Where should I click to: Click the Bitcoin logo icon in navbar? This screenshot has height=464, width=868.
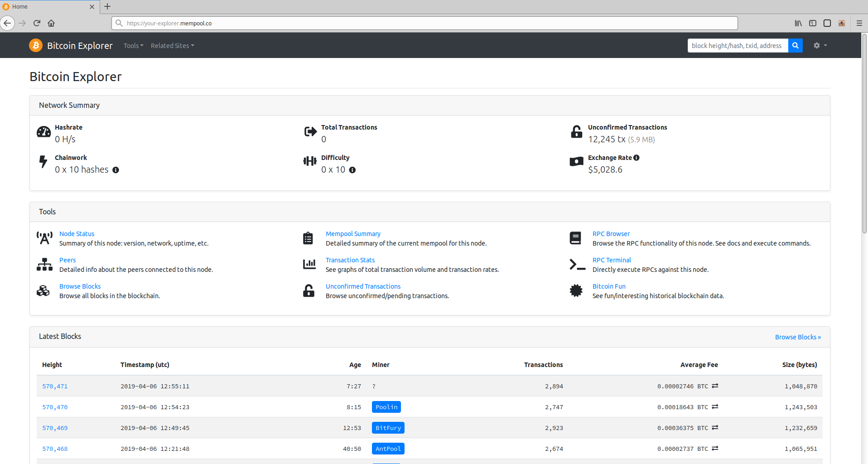click(x=36, y=45)
